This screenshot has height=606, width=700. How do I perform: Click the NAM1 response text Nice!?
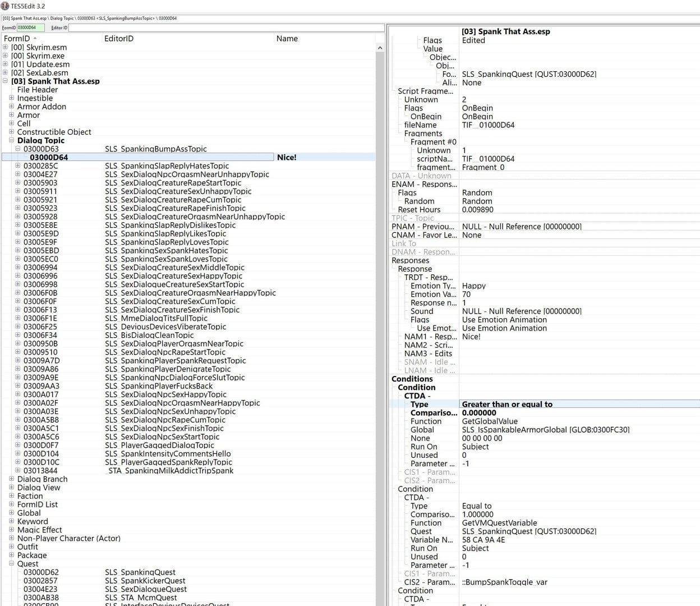[471, 337]
